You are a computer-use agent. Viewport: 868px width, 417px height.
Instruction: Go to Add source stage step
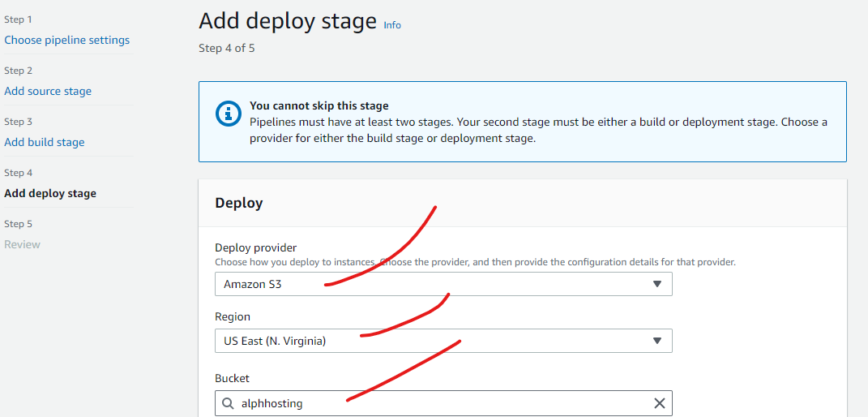(48, 91)
